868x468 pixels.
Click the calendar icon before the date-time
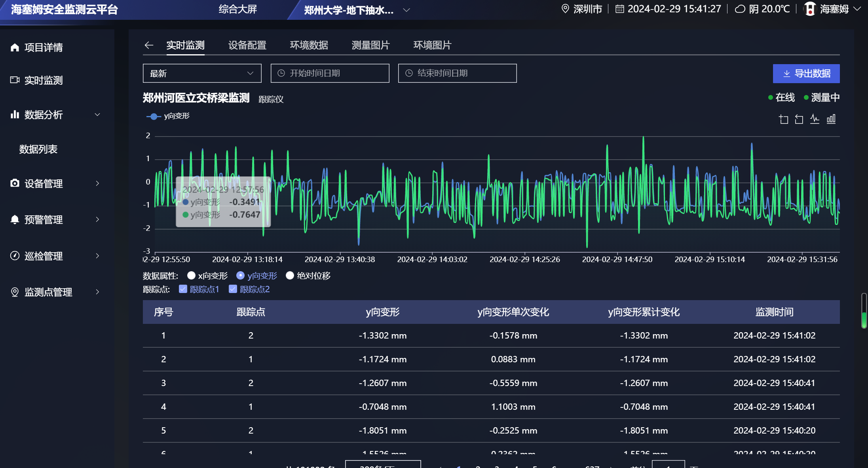[x=619, y=9]
